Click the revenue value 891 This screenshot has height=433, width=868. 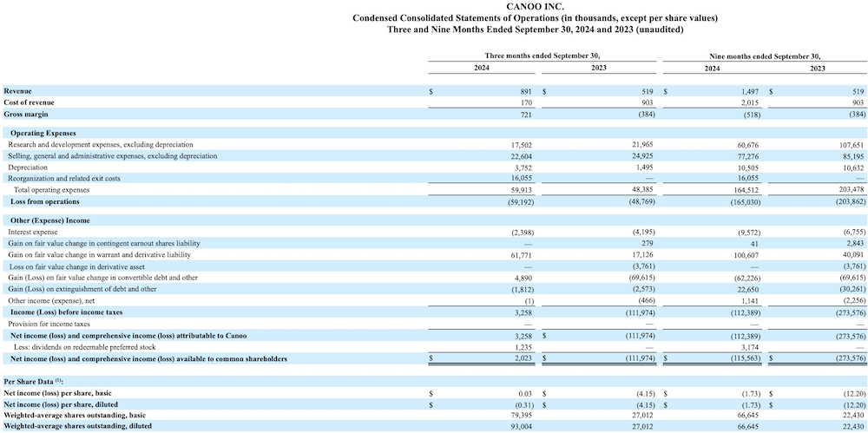tap(526, 91)
